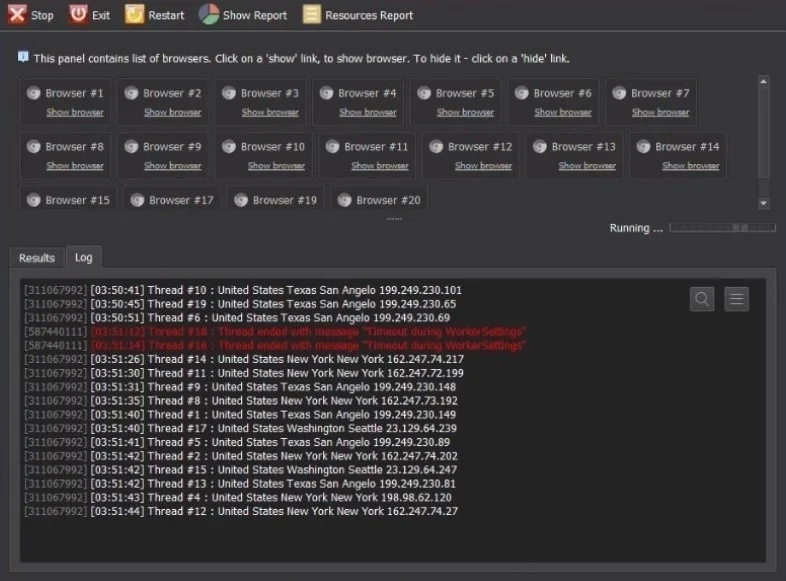Select log line for Thread #11
Image resolution: width=786 pixels, height=581 pixels.
[244, 373]
